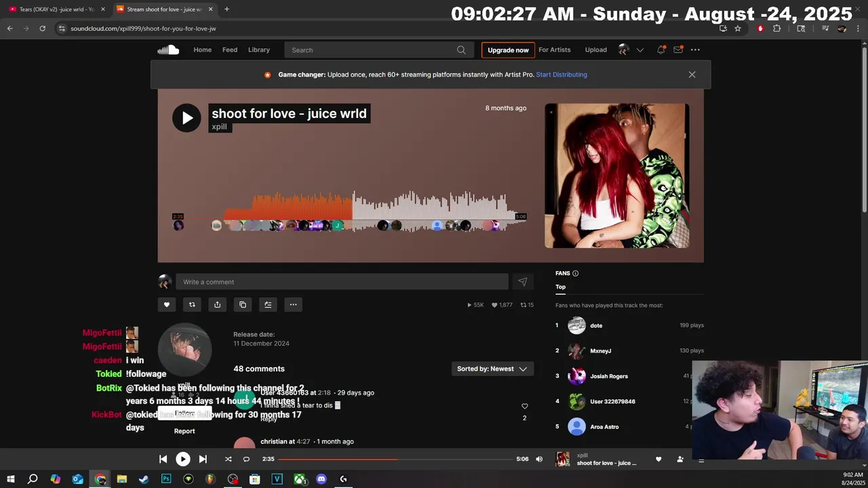Open fan profile Aroa Astro
Image resolution: width=868 pixels, height=488 pixels.
(x=604, y=427)
